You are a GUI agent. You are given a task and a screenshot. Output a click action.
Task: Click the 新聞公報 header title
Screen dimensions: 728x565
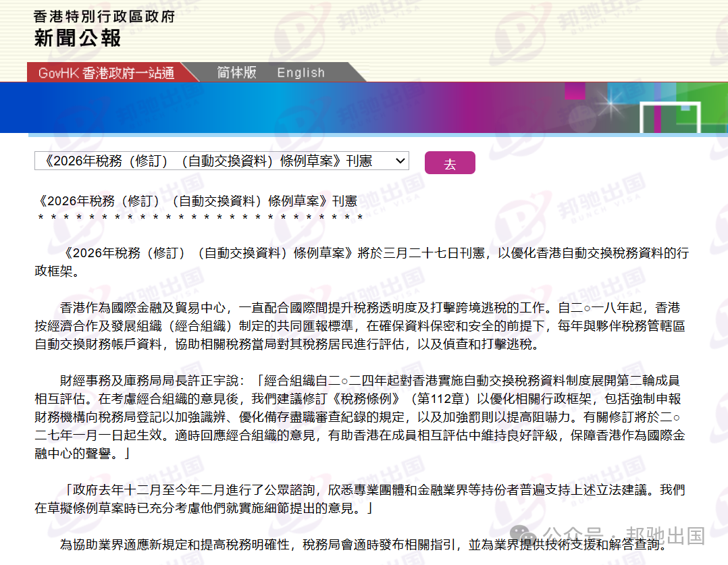[78, 38]
